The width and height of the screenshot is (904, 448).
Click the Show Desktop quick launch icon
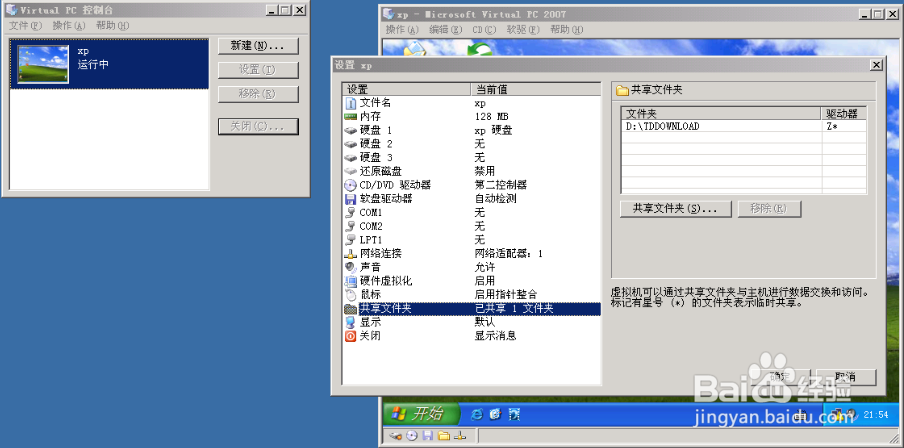[x=514, y=413]
